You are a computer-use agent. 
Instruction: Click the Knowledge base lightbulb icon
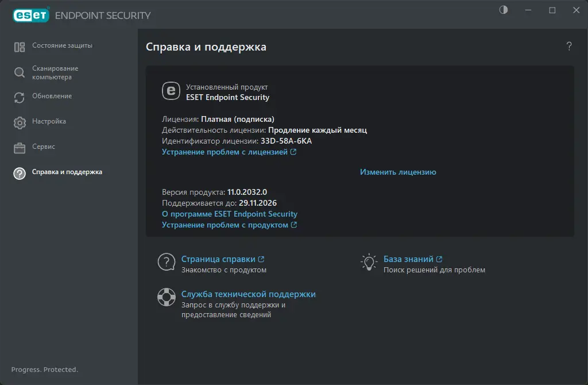pyautogui.click(x=368, y=262)
